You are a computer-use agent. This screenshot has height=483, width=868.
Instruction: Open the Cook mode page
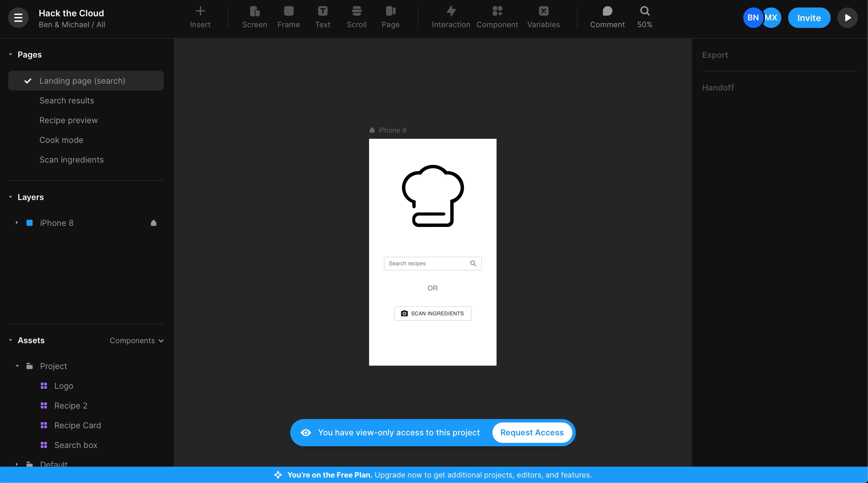(x=61, y=140)
